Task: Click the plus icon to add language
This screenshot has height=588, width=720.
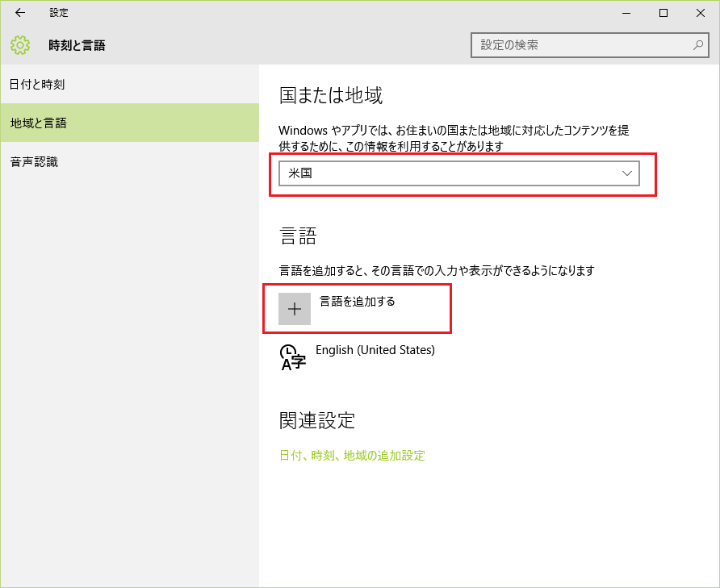Action: coord(295,309)
